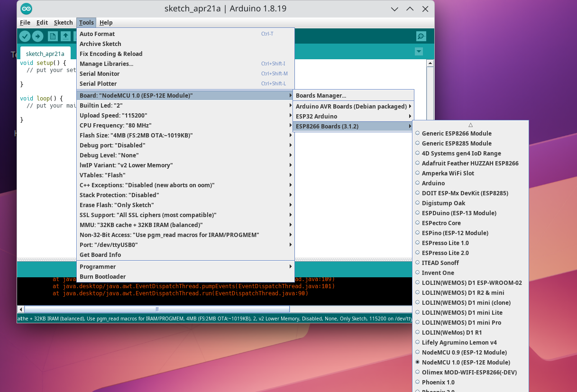Choose Burn Bootloader menu entry

pyautogui.click(x=185, y=276)
